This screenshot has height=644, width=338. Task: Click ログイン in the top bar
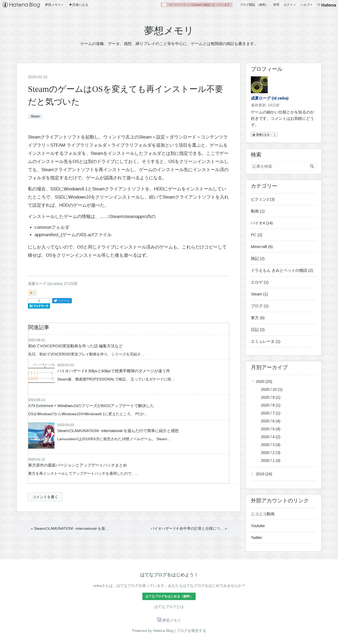pyautogui.click(x=290, y=5)
